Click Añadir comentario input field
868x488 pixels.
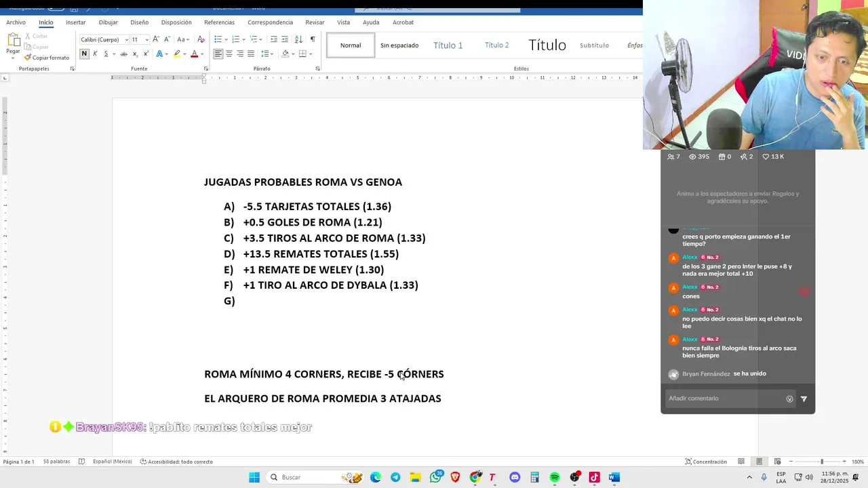pyautogui.click(x=724, y=399)
